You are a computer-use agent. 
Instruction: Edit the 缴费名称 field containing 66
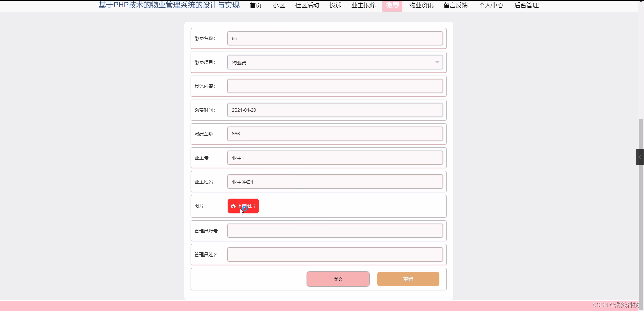click(x=335, y=38)
